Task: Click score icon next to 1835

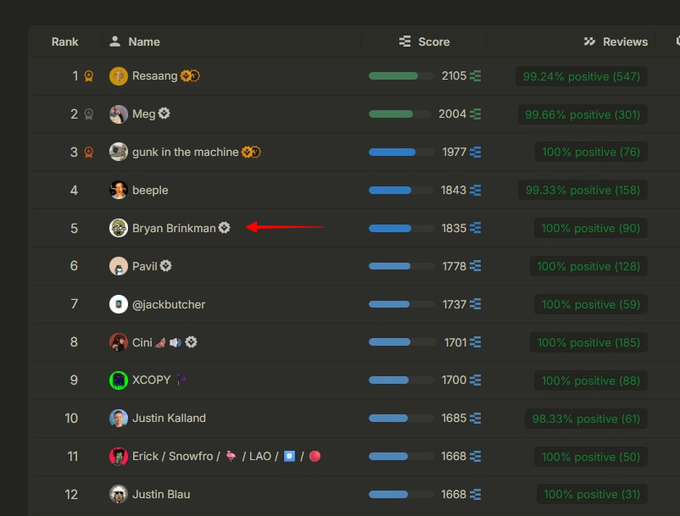Action: tap(475, 228)
